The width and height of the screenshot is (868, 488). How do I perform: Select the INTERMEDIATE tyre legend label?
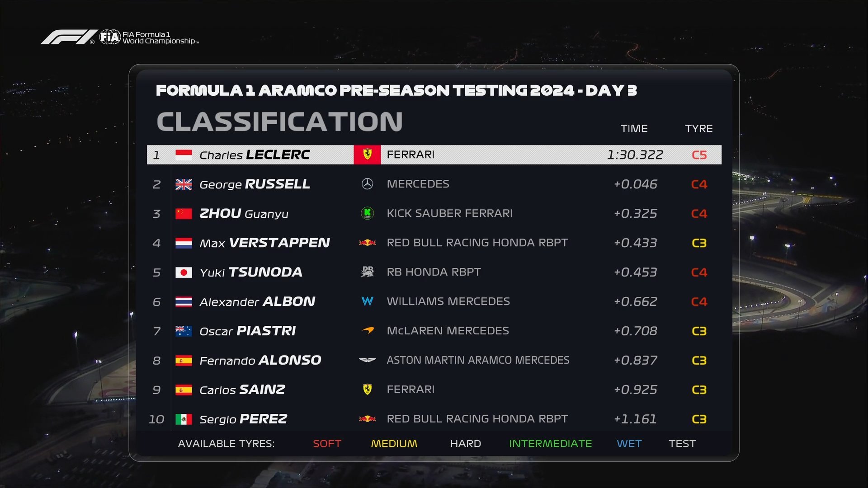pyautogui.click(x=550, y=444)
